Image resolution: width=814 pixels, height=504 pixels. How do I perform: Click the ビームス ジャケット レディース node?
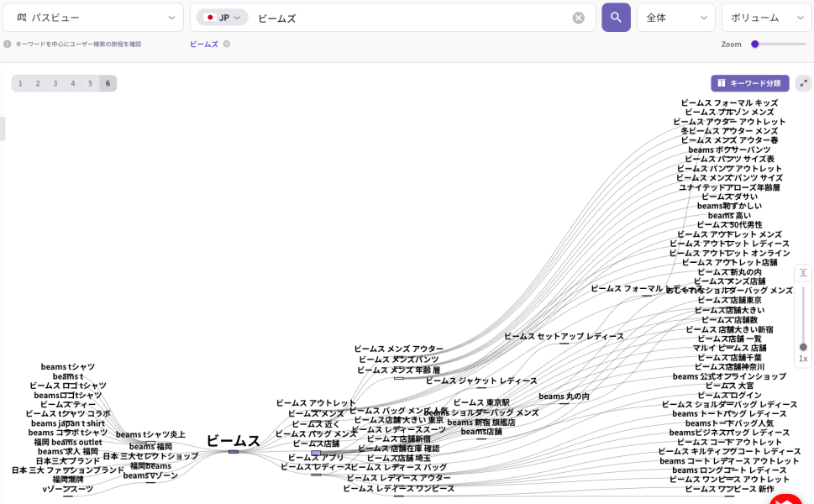pos(481,381)
